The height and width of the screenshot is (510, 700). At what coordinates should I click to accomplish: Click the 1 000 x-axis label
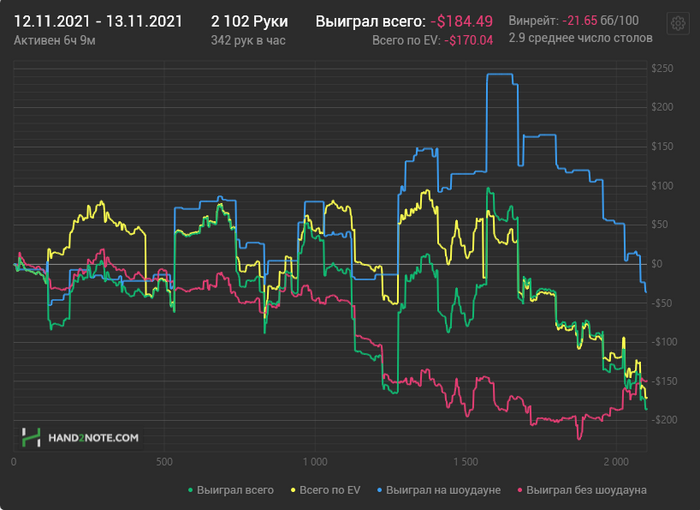pos(315,461)
